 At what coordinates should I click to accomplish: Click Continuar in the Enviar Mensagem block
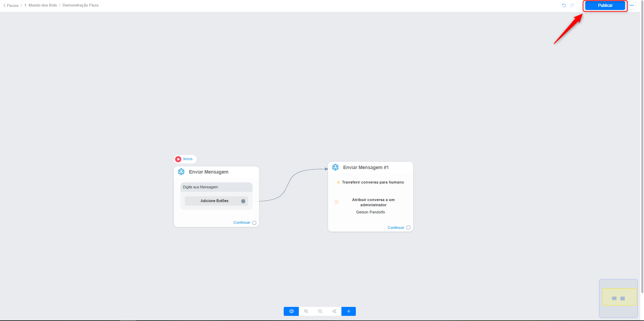[x=242, y=223]
